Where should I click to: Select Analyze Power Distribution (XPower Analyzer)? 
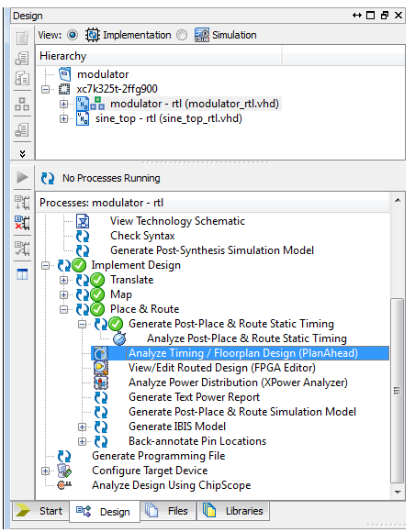tap(238, 382)
